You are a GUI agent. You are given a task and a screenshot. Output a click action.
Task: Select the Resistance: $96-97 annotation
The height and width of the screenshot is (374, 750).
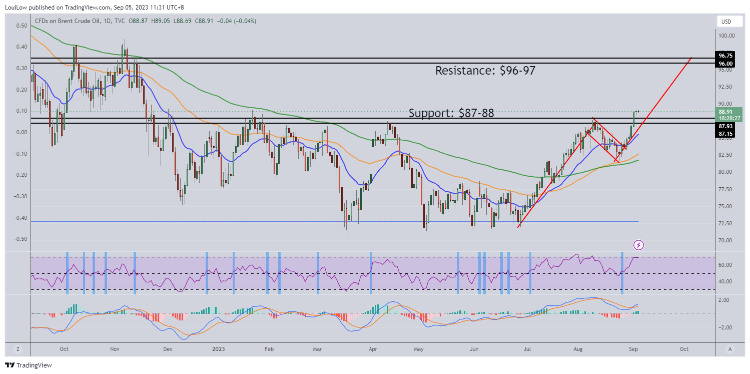pyautogui.click(x=485, y=71)
